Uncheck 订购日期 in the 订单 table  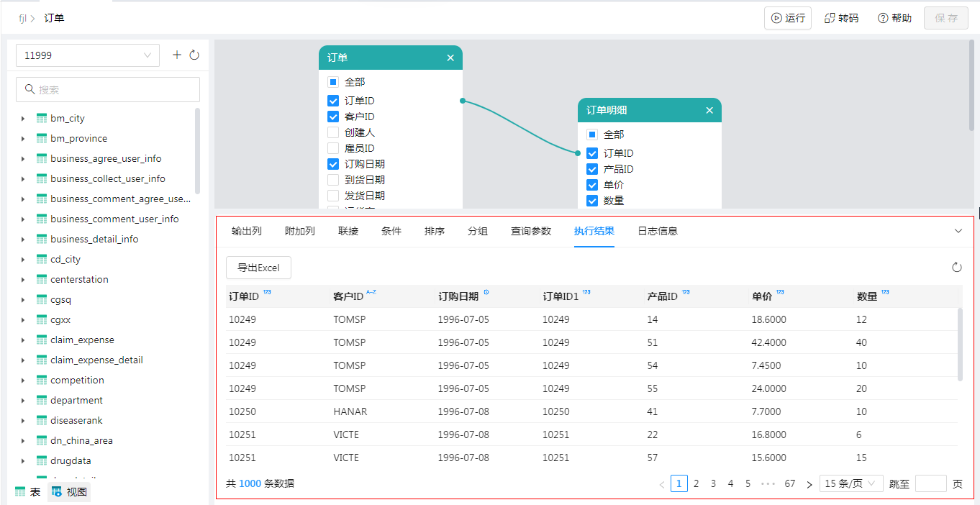coord(333,164)
